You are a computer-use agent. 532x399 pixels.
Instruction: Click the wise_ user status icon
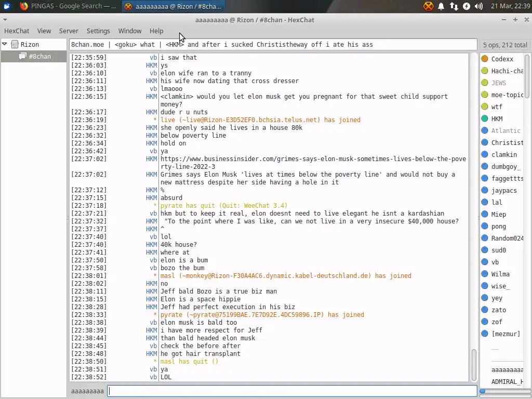coord(485,286)
